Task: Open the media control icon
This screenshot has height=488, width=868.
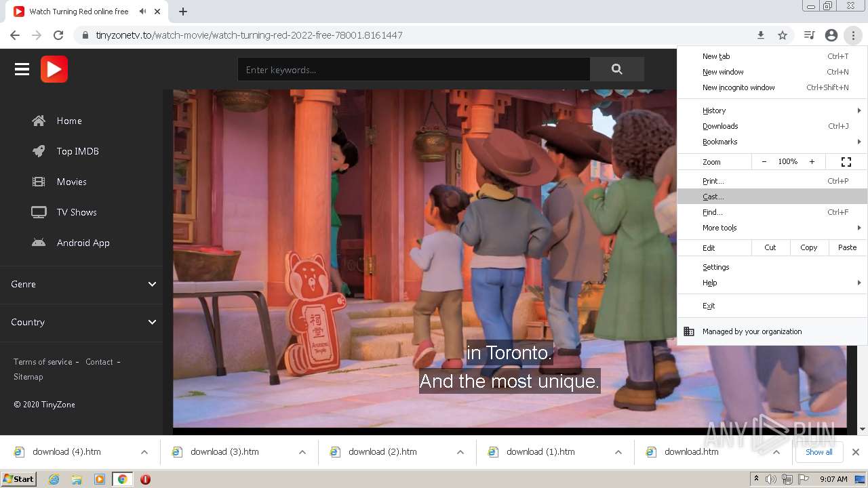Action: [x=809, y=35]
